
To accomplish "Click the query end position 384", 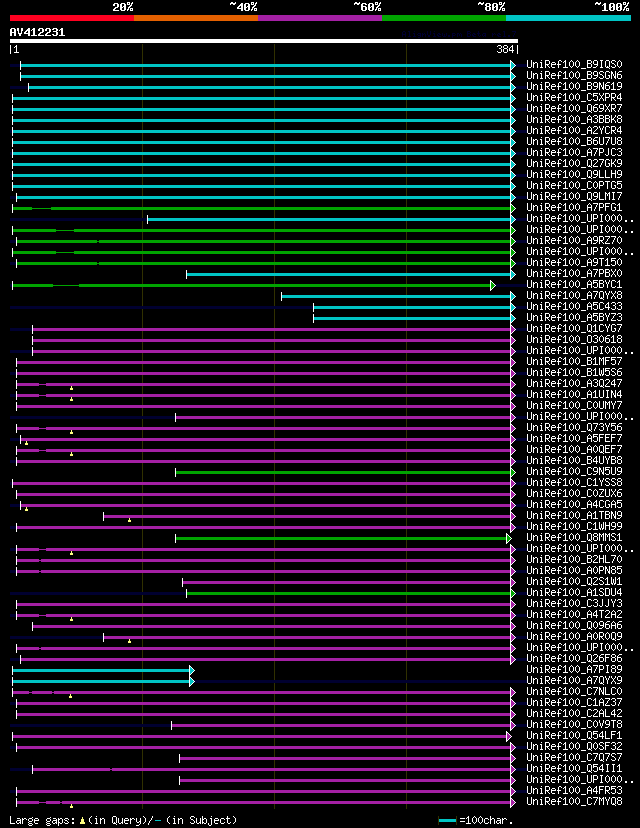I will 505,49.
